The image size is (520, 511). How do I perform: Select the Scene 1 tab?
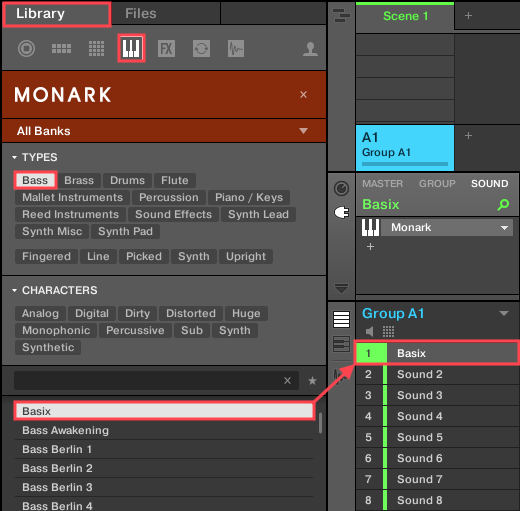tap(405, 16)
